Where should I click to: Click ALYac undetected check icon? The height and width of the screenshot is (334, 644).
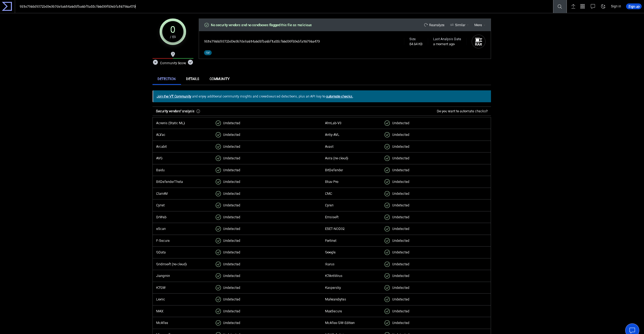(218, 135)
